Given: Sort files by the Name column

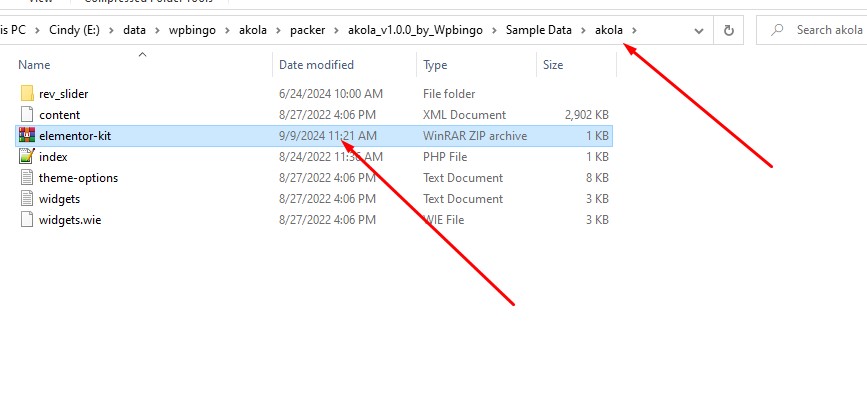Looking at the screenshot, I should point(34,65).
